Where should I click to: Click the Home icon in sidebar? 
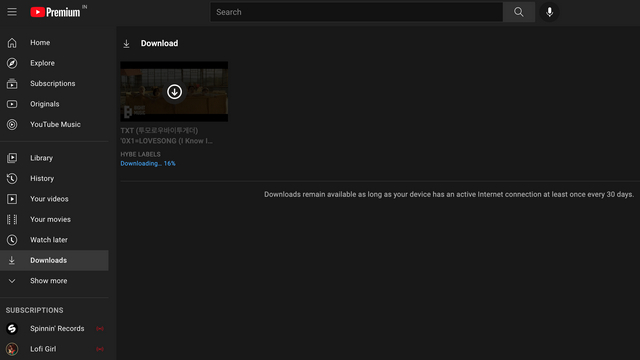(x=12, y=42)
